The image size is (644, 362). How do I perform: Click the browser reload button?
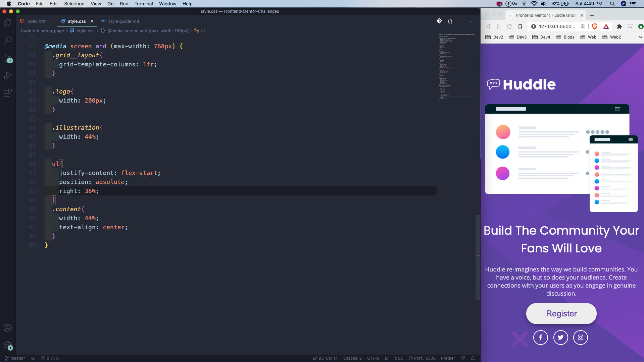(509, 26)
